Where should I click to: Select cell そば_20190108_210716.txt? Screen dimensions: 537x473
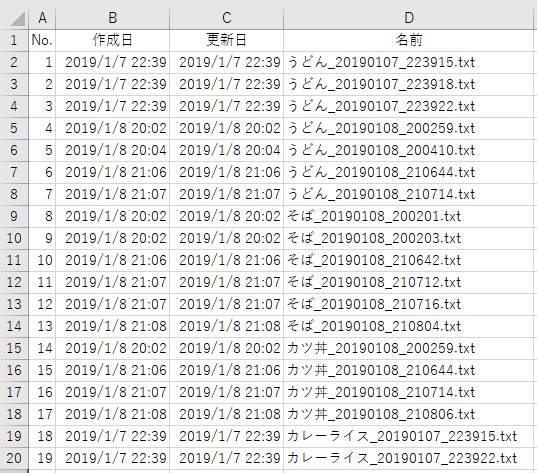[409, 304]
